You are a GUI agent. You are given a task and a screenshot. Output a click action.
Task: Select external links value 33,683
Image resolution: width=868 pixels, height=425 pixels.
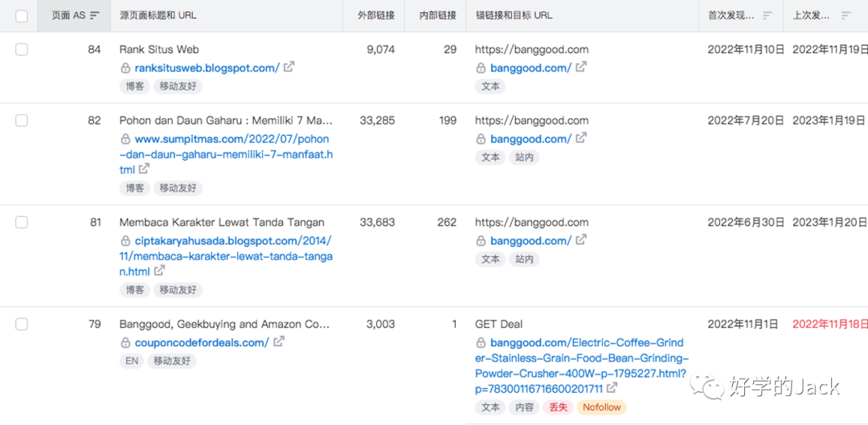[378, 222]
